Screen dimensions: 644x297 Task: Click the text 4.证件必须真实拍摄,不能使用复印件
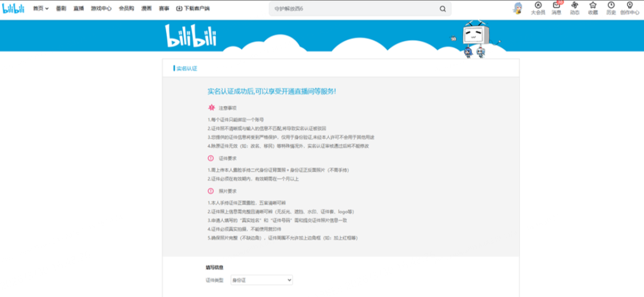[244, 229]
